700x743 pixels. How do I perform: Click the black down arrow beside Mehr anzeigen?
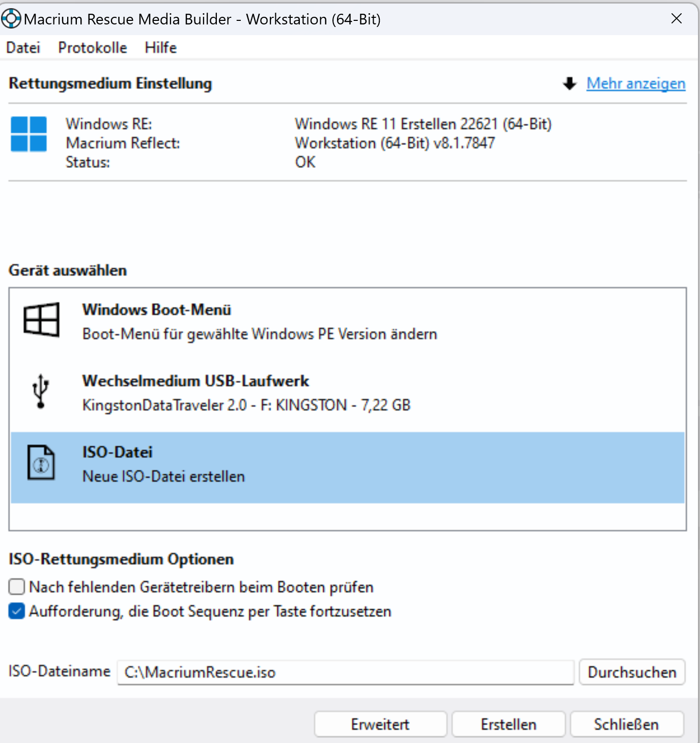coord(569,83)
